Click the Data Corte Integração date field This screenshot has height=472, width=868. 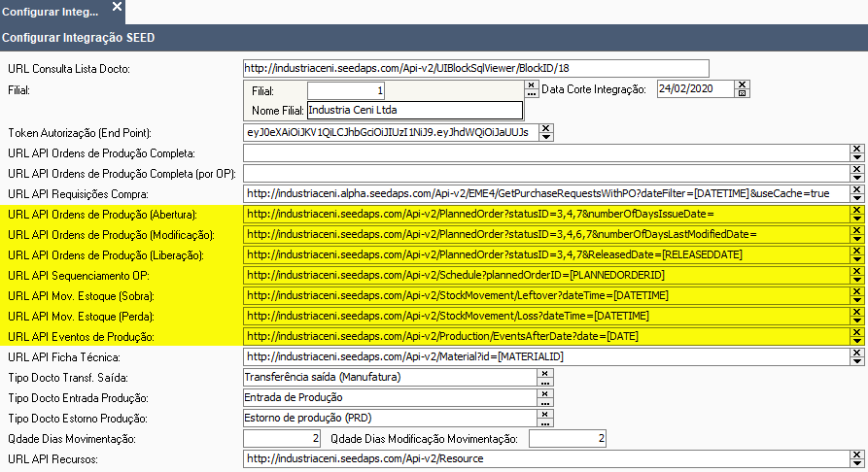(696, 89)
